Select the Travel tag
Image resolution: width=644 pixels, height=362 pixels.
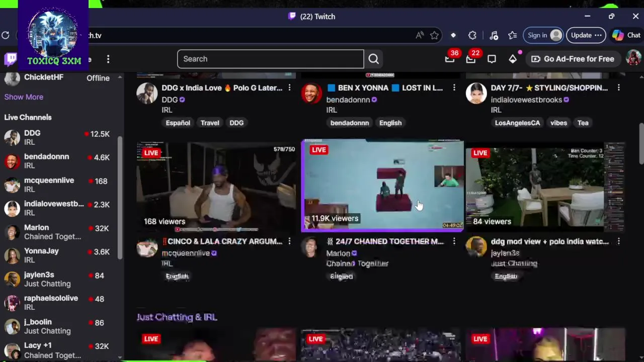[210, 123]
